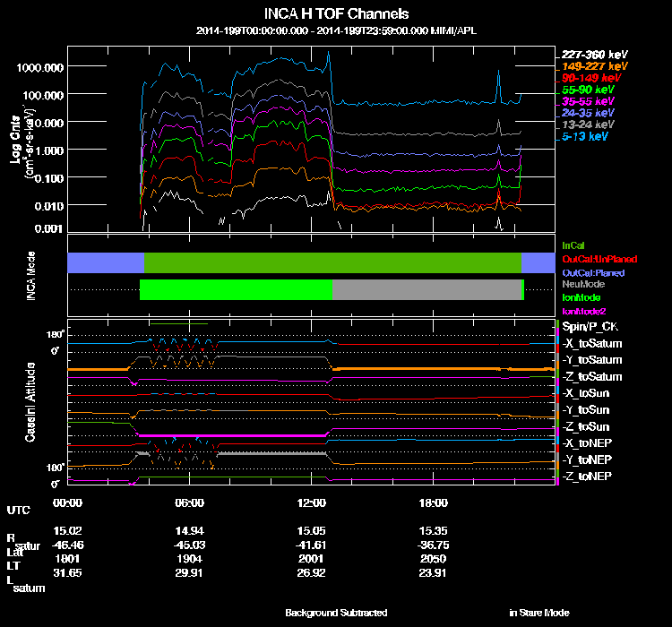The image size is (672, 627).
Task: Select the 90-149 keV legend label
Action: tap(591, 78)
